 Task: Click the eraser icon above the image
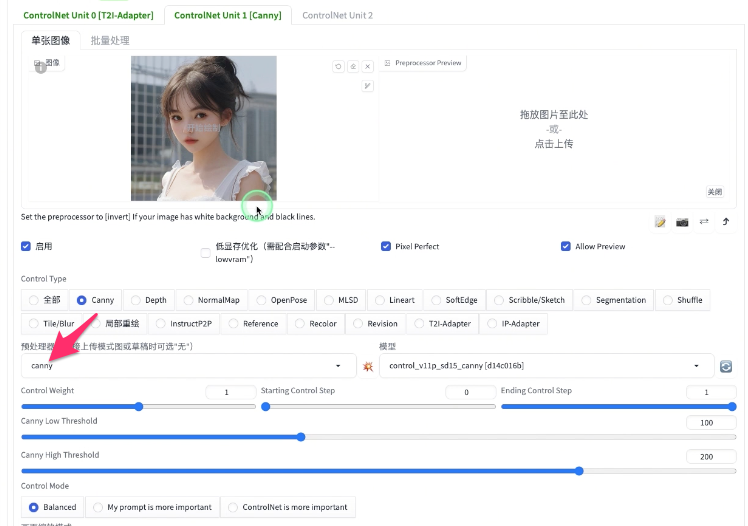(x=353, y=66)
